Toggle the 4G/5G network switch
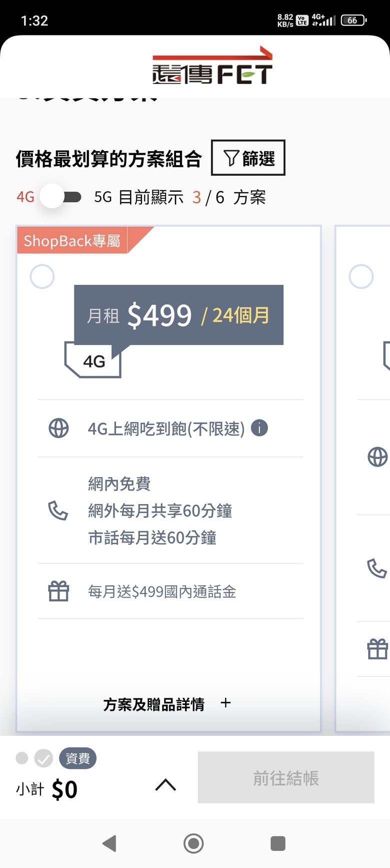Viewport: 390px width, 868px height. pyautogui.click(x=61, y=197)
